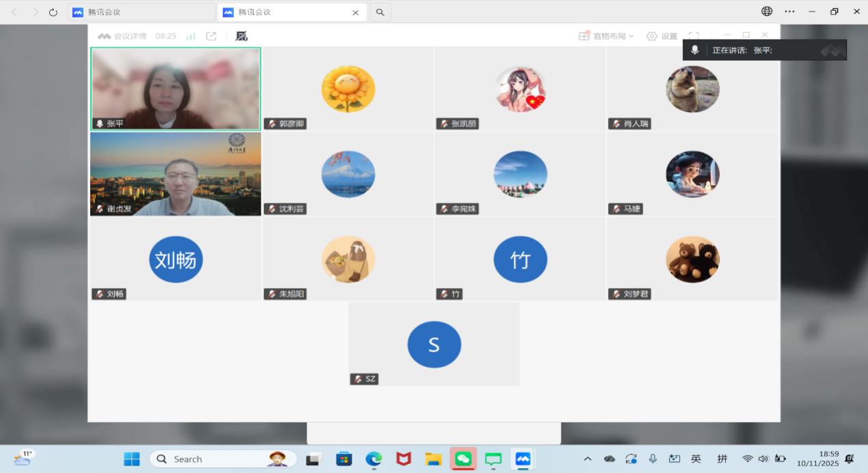This screenshot has width=868, height=473.
Task: Click the muted mic icon beside SZ
Action: tap(358, 379)
